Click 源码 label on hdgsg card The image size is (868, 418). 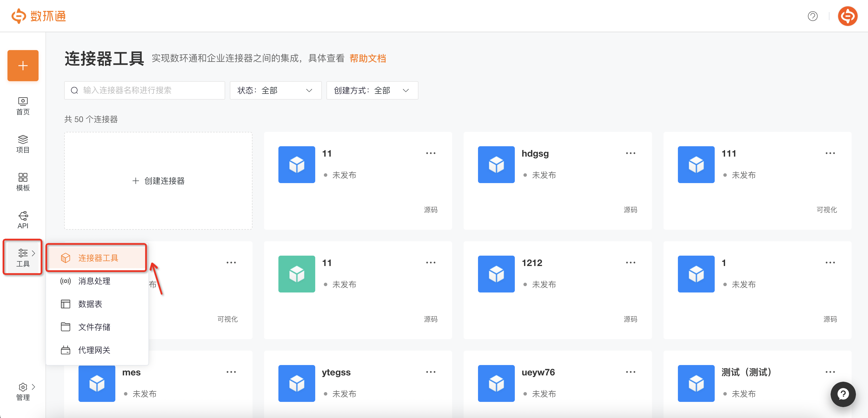pos(630,210)
